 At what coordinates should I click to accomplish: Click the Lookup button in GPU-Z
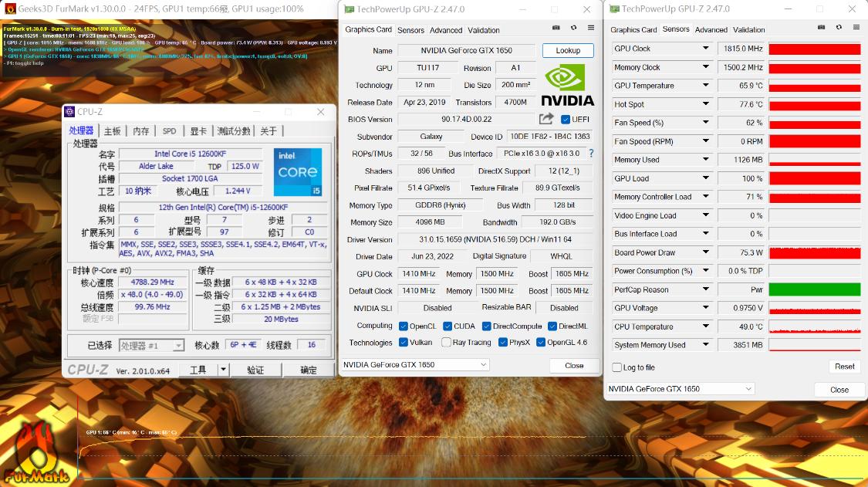point(568,49)
